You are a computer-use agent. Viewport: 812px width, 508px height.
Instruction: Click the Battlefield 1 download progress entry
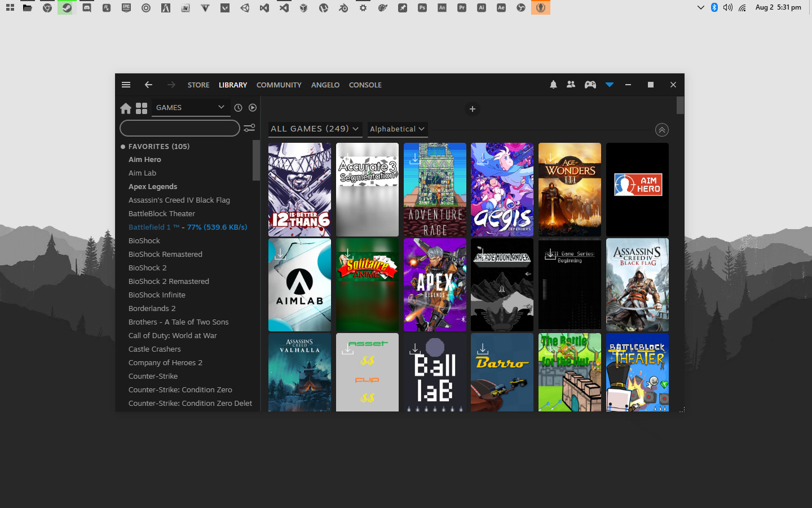coord(188,227)
